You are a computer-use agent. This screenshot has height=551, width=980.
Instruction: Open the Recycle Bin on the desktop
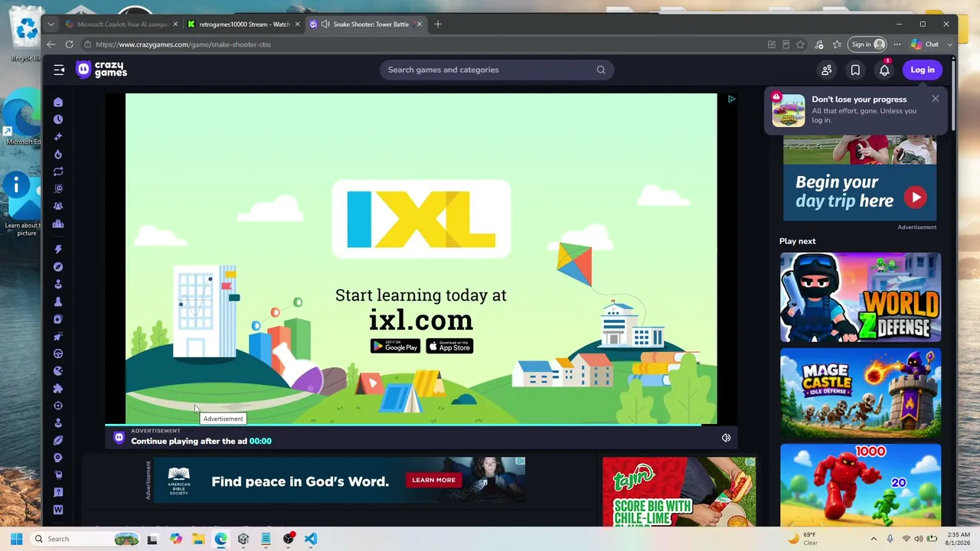[x=26, y=36]
